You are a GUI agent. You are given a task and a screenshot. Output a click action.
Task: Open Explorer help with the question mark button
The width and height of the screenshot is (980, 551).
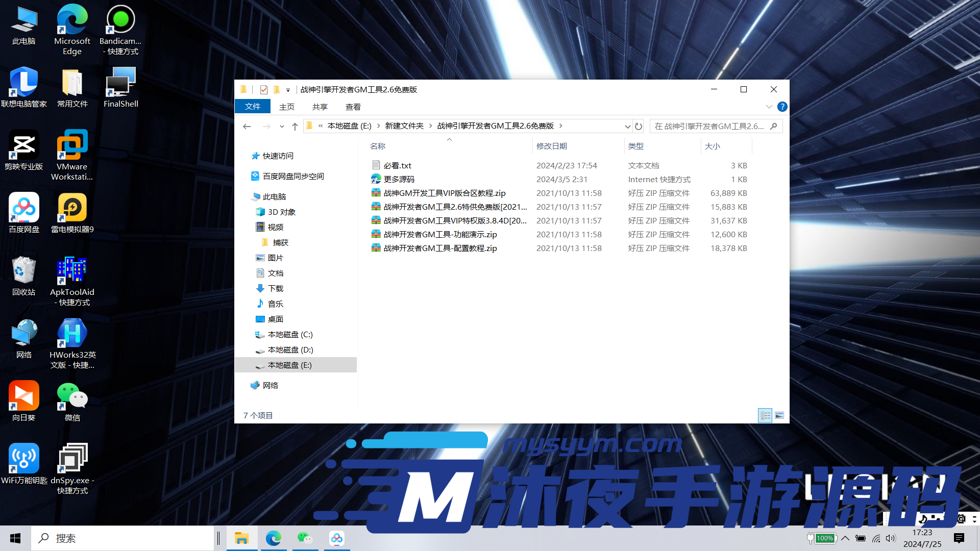click(x=782, y=107)
